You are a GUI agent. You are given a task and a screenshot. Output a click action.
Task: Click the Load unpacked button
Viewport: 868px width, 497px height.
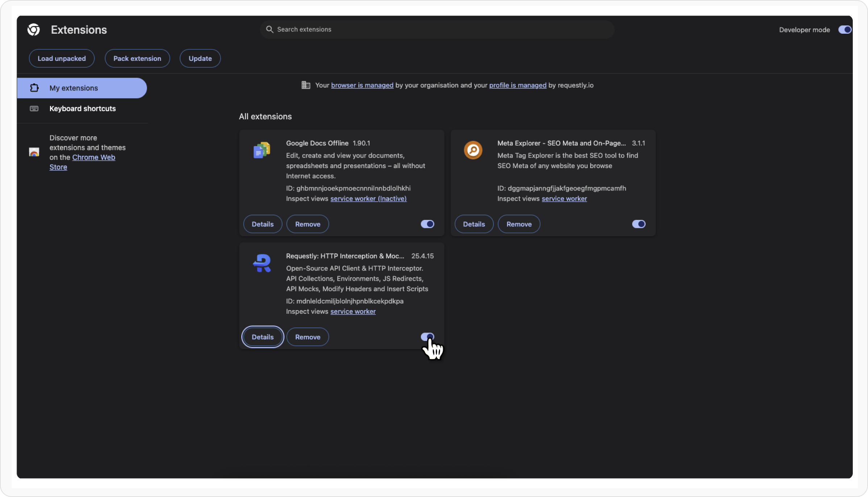[x=62, y=58]
